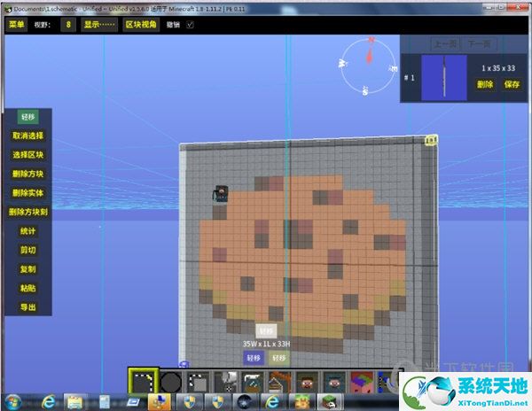This screenshot has height=411, width=532.
Task: Click the player head marker on the cookie
Action: click(x=221, y=194)
